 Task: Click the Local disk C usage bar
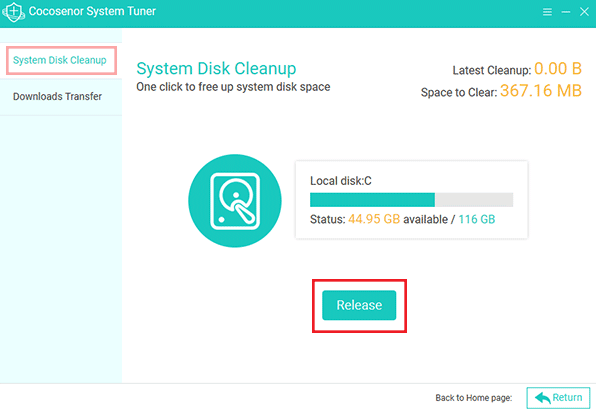tap(411, 200)
